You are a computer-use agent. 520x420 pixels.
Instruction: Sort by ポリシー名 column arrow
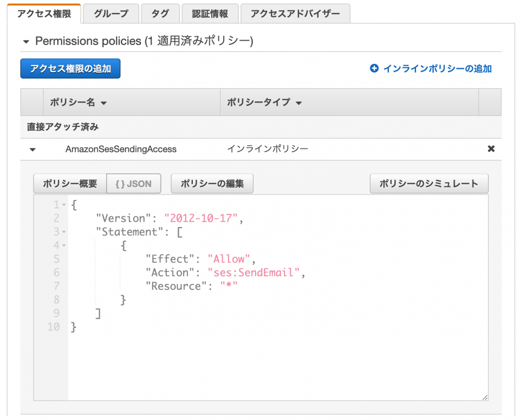(104, 103)
